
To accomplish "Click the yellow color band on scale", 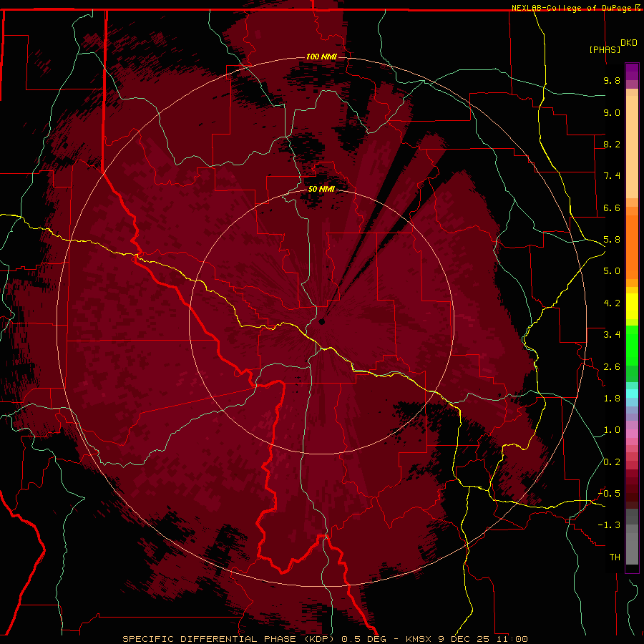I will (632, 306).
